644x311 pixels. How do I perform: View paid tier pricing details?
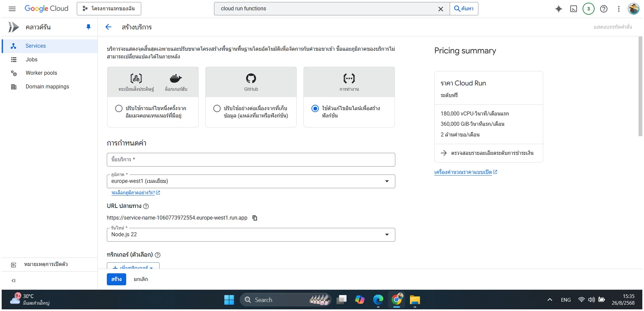[x=489, y=153]
